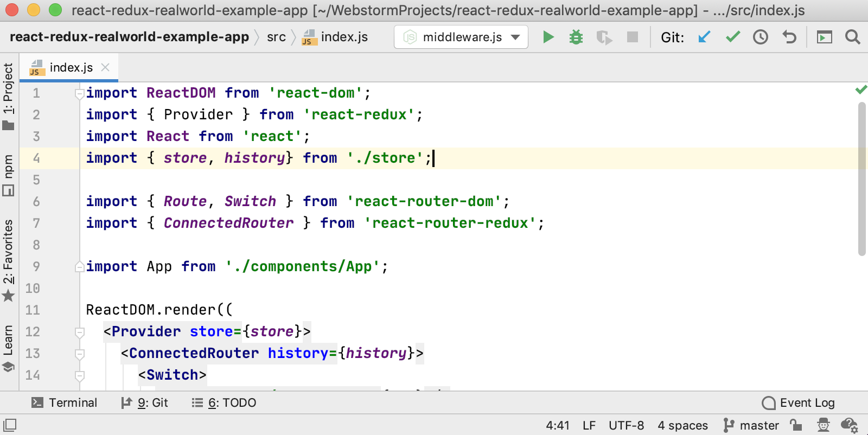Click cursor position 4:41 in status bar
Screen dimensions: 868x435
pos(558,425)
